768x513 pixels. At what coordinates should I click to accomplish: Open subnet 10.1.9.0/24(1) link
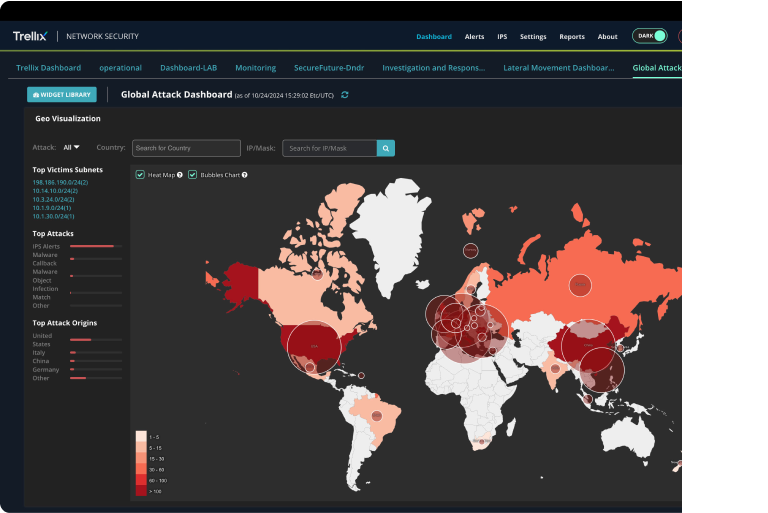pos(51,208)
